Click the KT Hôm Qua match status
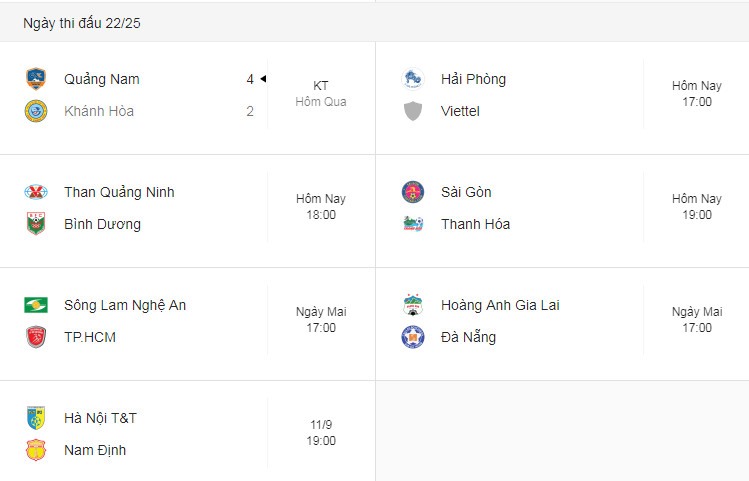The width and height of the screenshot is (749, 481). pos(321,94)
